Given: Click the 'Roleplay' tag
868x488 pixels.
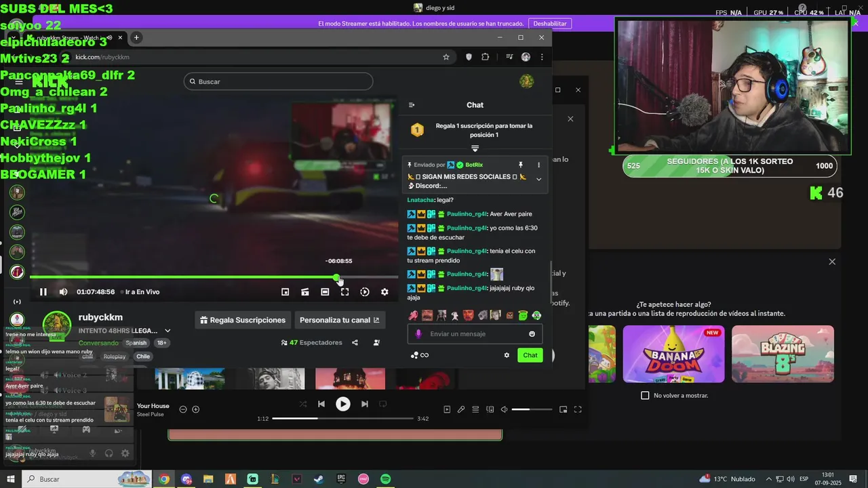Looking at the screenshot, I should coord(115,357).
